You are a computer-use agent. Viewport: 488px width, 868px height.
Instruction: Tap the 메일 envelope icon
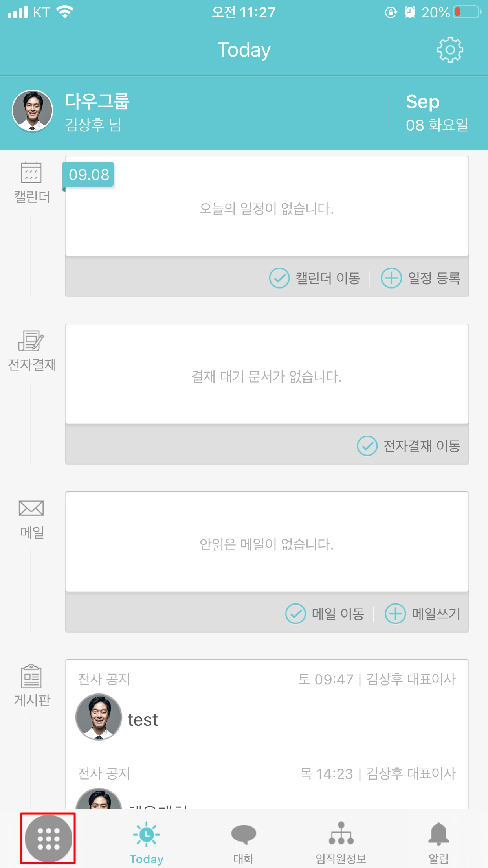[31, 508]
